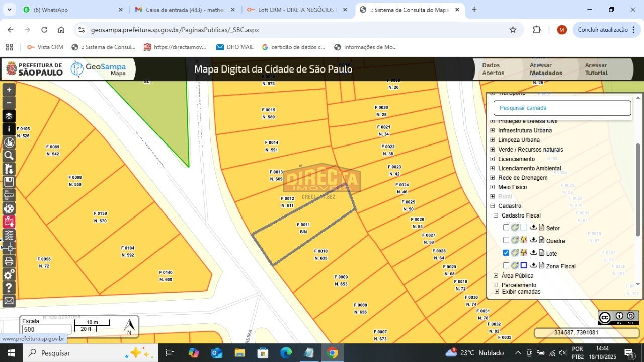Open the print map tool
This screenshot has height=362, width=644.
point(9,261)
